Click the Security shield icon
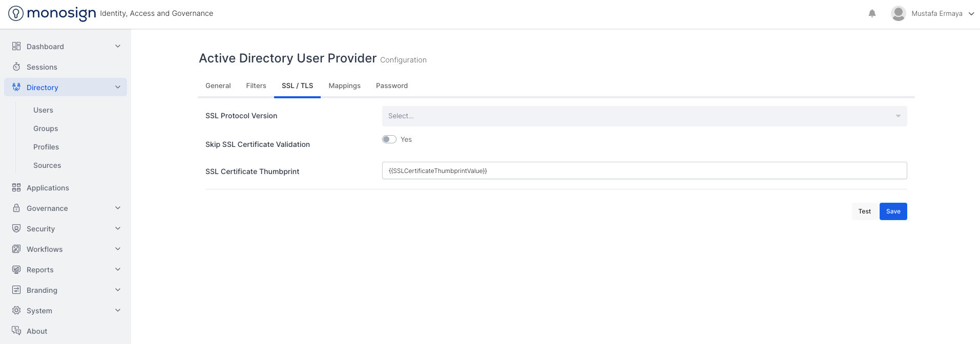The height and width of the screenshot is (344, 980). pos(16,229)
